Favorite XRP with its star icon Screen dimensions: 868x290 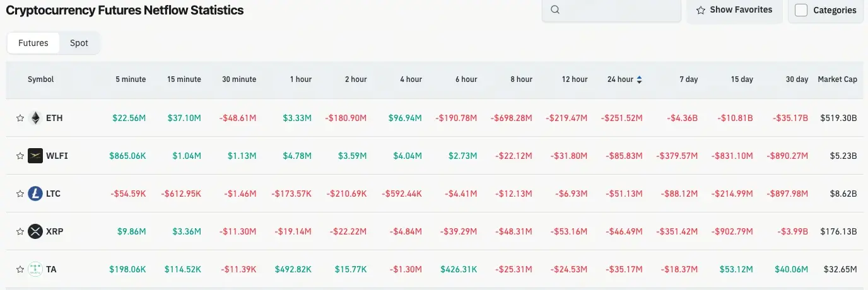[20, 231]
